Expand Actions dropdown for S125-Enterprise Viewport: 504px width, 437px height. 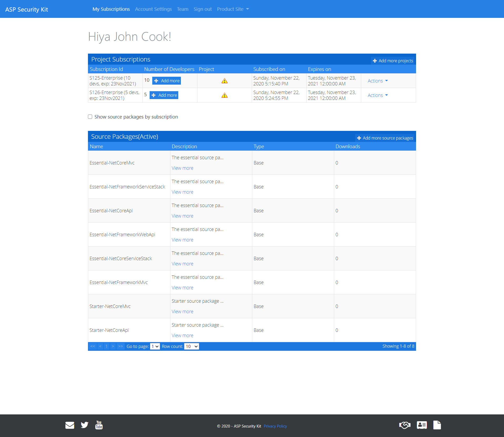(377, 81)
